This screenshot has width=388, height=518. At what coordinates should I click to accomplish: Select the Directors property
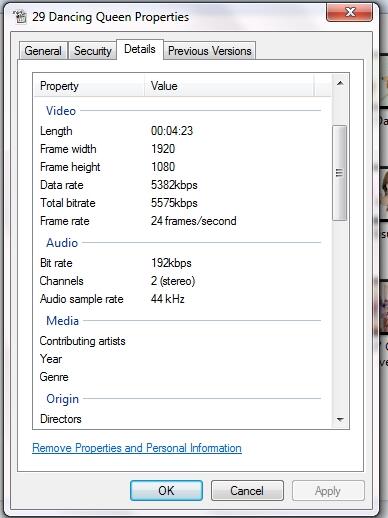point(61,419)
